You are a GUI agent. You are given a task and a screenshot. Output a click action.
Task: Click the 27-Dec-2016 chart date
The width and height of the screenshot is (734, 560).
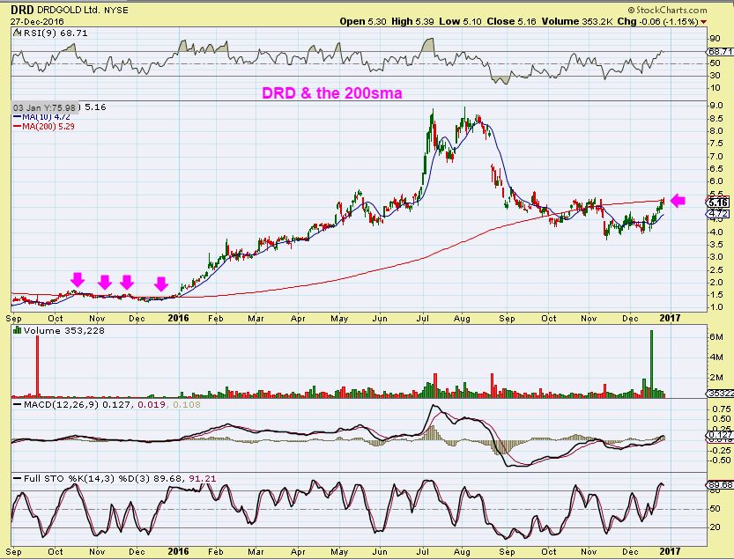37,21
